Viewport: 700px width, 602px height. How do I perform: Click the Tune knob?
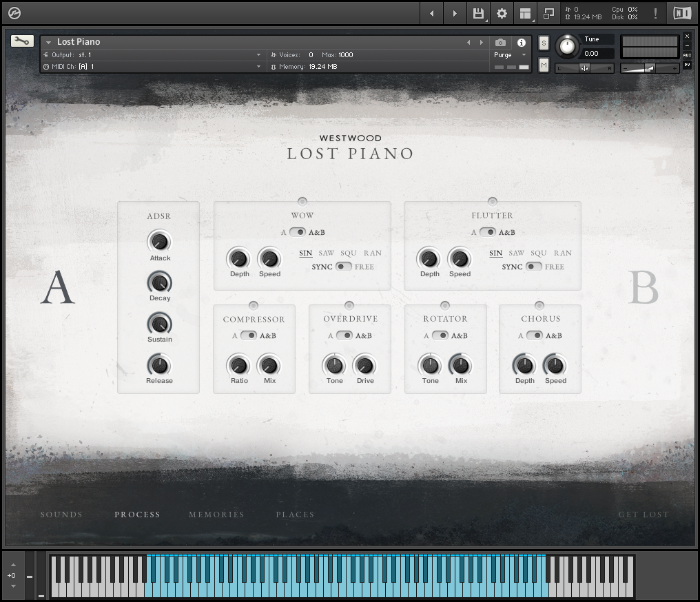point(567,46)
